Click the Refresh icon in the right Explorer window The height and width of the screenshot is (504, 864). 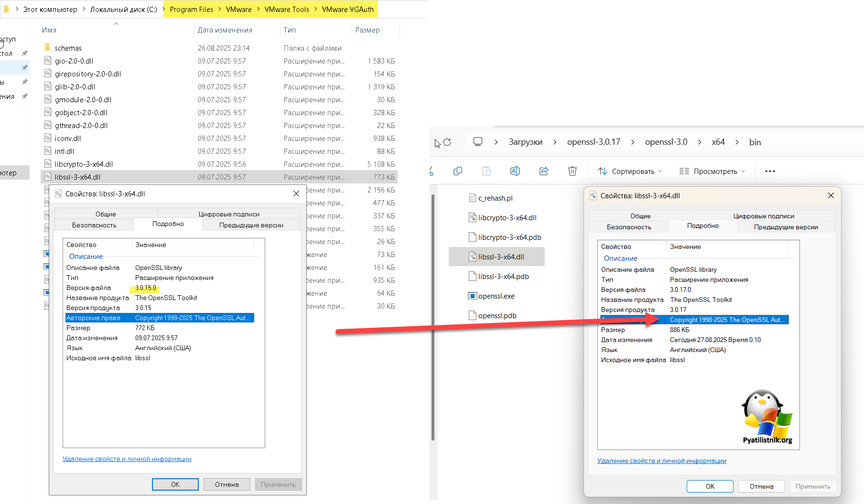tap(447, 142)
